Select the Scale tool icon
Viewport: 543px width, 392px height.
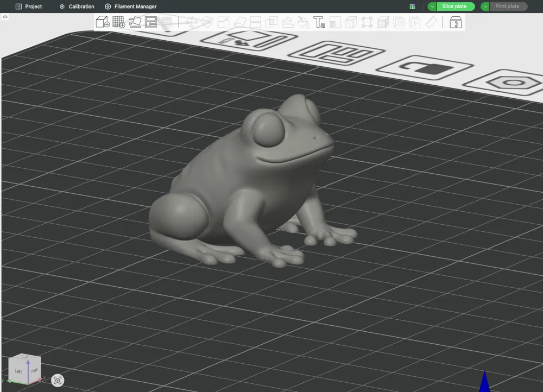(223, 22)
